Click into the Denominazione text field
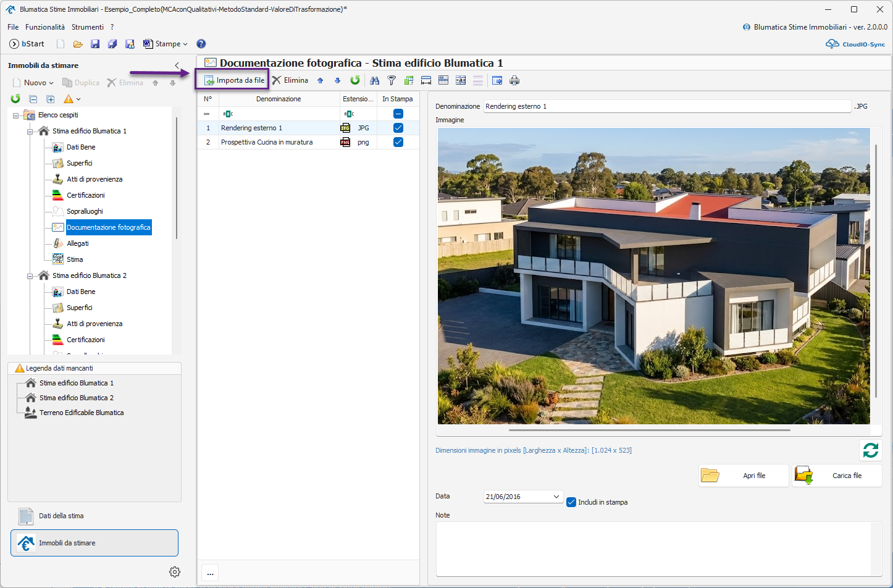The height and width of the screenshot is (588, 893). click(x=667, y=106)
